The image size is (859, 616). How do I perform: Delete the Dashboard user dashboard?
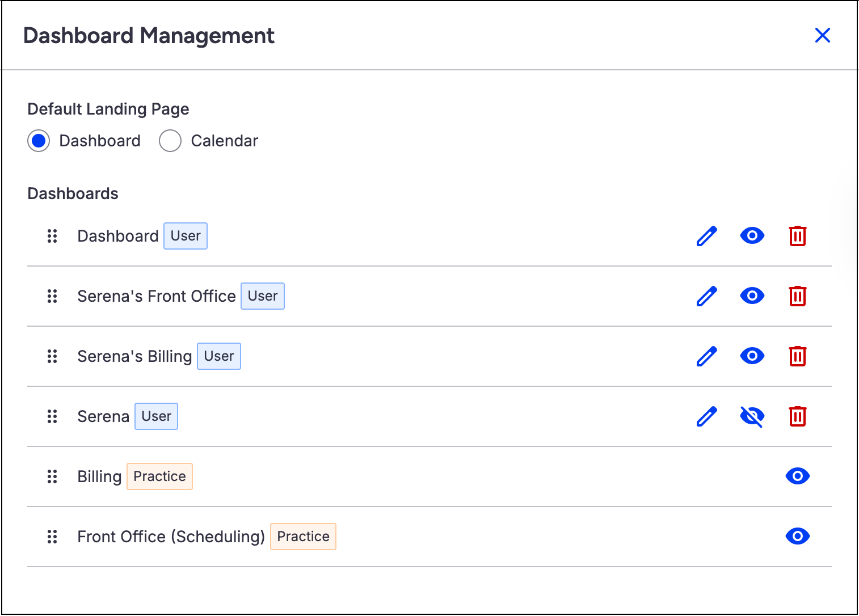tap(797, 236)
